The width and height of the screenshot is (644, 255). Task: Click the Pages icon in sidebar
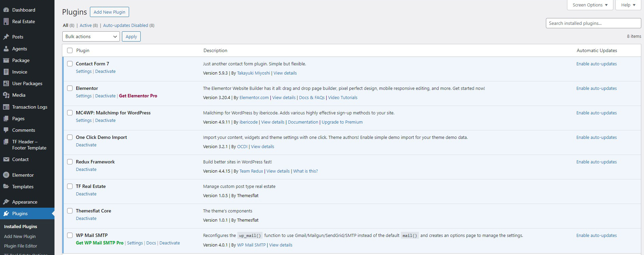6,118
